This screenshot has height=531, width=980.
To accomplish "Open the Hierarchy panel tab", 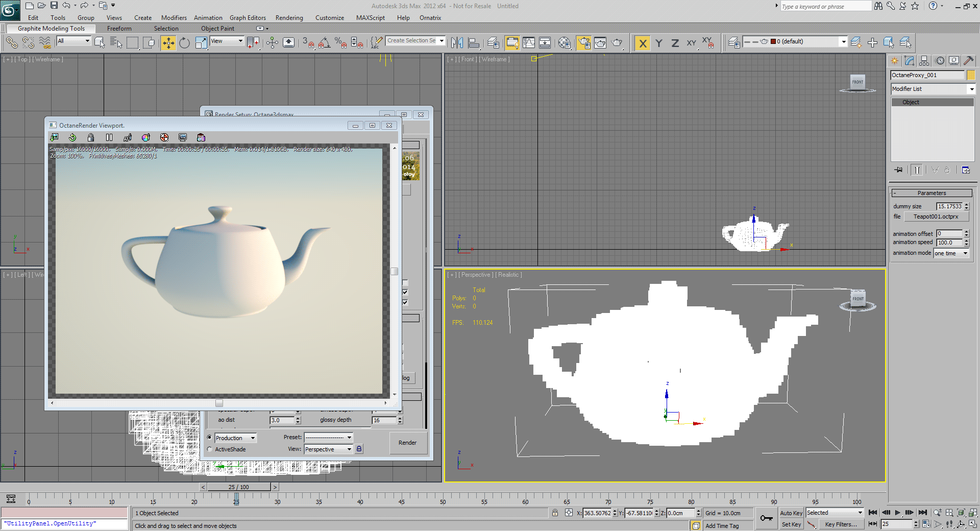I will (x=924, y=61).
